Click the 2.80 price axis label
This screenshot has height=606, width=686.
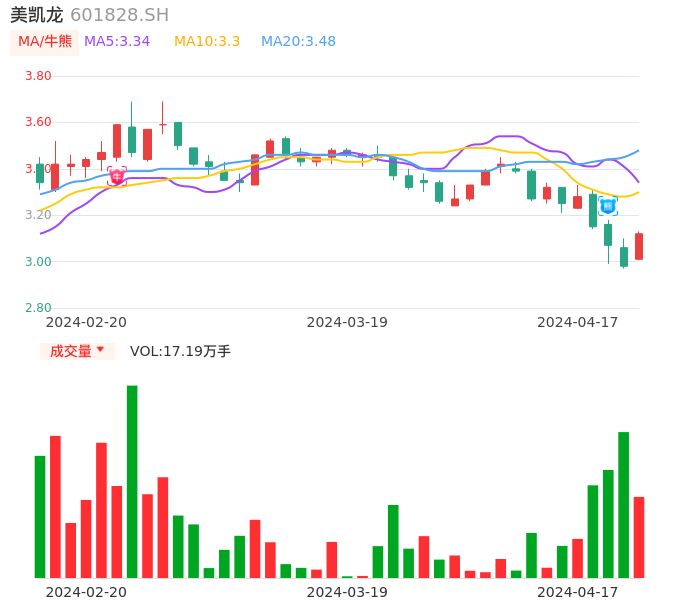coord(38,308)
